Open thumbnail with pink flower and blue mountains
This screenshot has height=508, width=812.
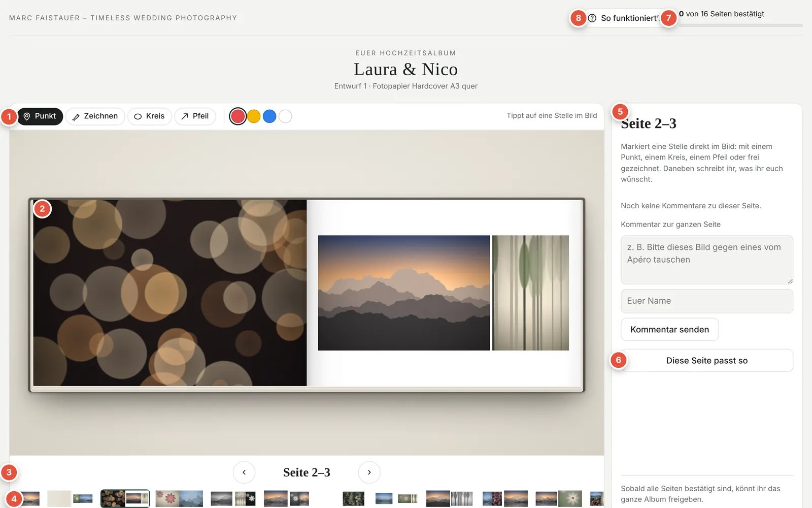coord(179,499)
